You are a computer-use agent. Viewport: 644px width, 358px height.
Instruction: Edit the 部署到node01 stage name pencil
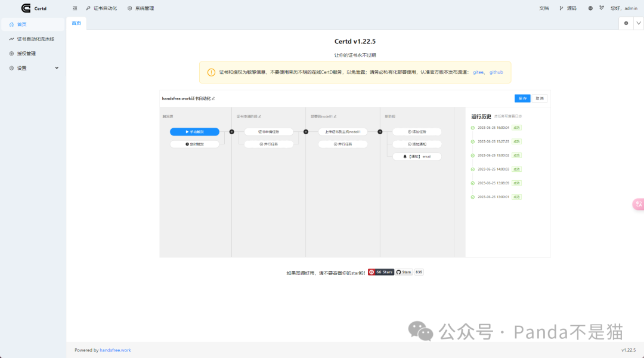tap(335, 117)
